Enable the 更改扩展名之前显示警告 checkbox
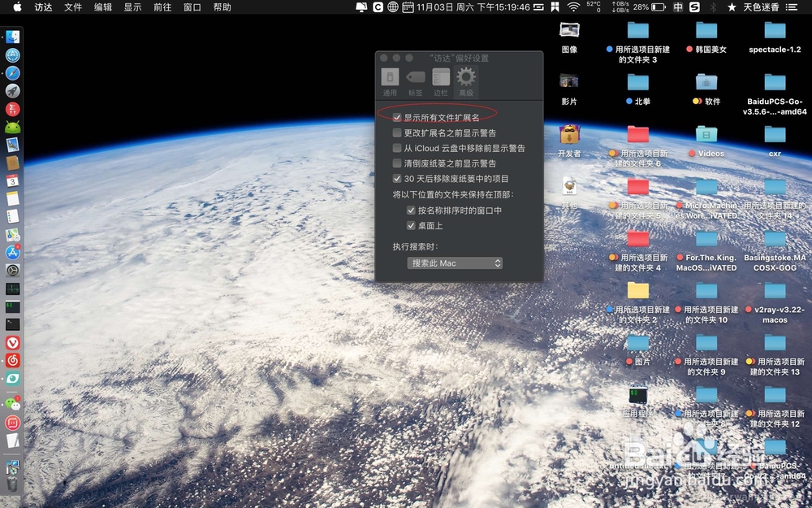 pos(397,132)
